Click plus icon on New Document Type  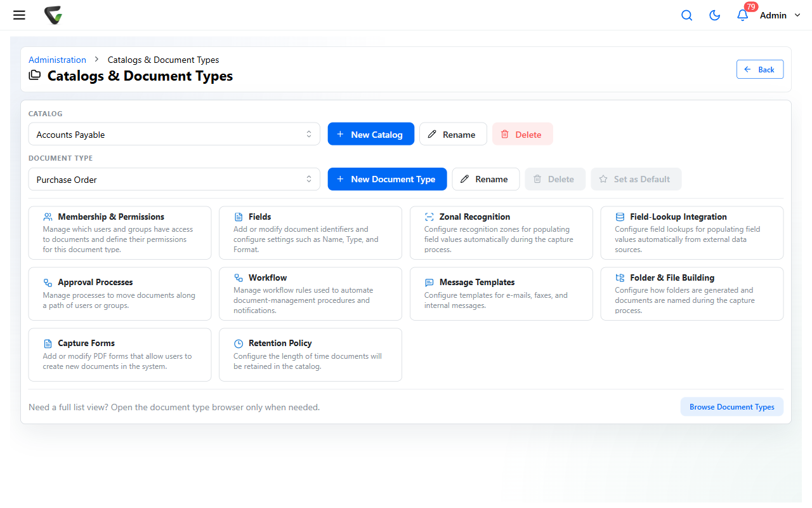tap(340, 179)
